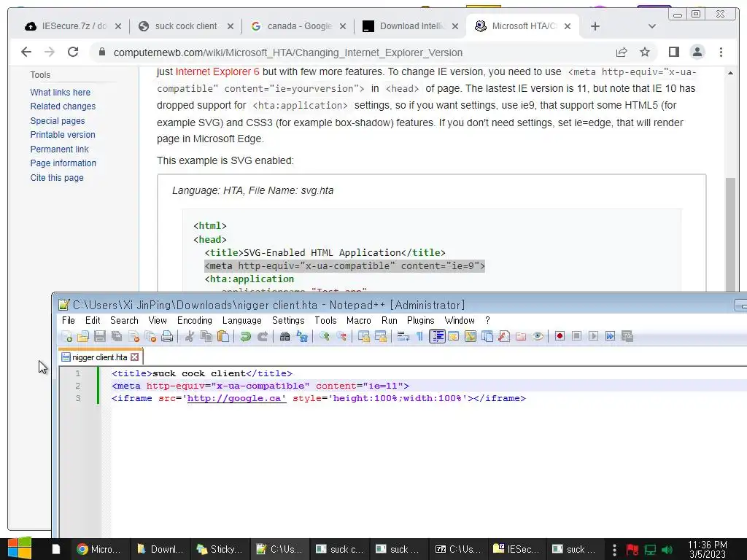Open Folder as Workspace icon
This screenshot has width=747, height=560.
coord(521,337)
